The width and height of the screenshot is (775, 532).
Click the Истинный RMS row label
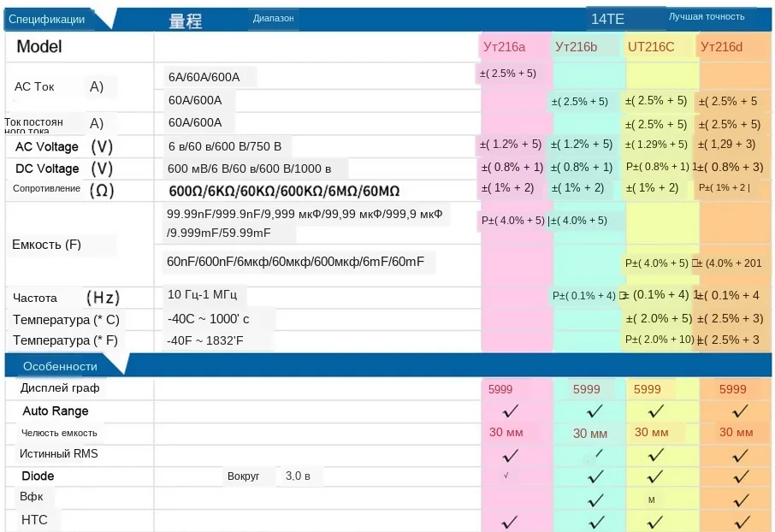(59, 453)
